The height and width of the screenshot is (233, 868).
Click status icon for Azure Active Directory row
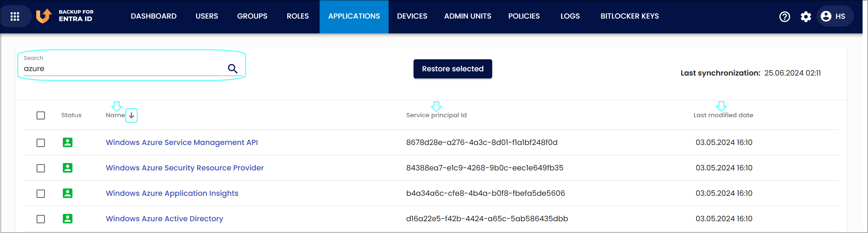pyautogui.click(x=68, y=218)
